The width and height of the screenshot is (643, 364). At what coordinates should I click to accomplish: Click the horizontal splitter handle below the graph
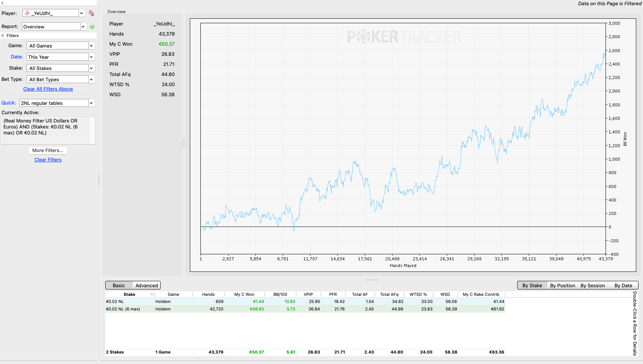point(372,280)
